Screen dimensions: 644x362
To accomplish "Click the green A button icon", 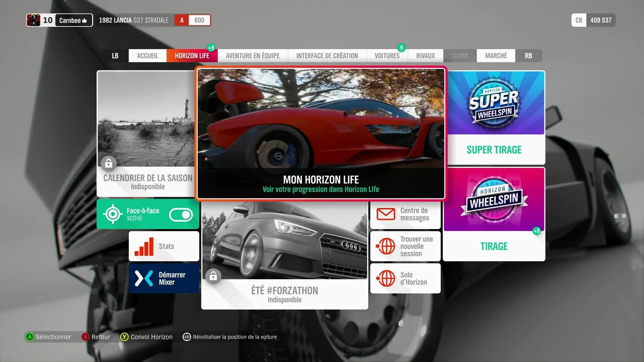I will click(x=30, y=337).
